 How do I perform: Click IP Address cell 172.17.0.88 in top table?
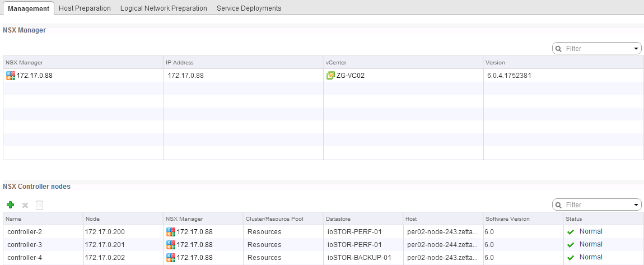pyautogui.click(x=186, y=76)
